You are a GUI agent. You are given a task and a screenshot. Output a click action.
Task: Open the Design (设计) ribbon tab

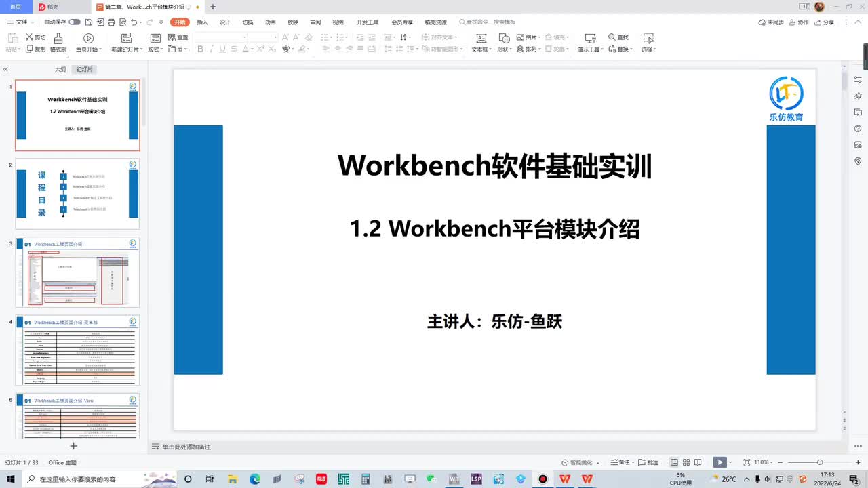pos(225,22)
